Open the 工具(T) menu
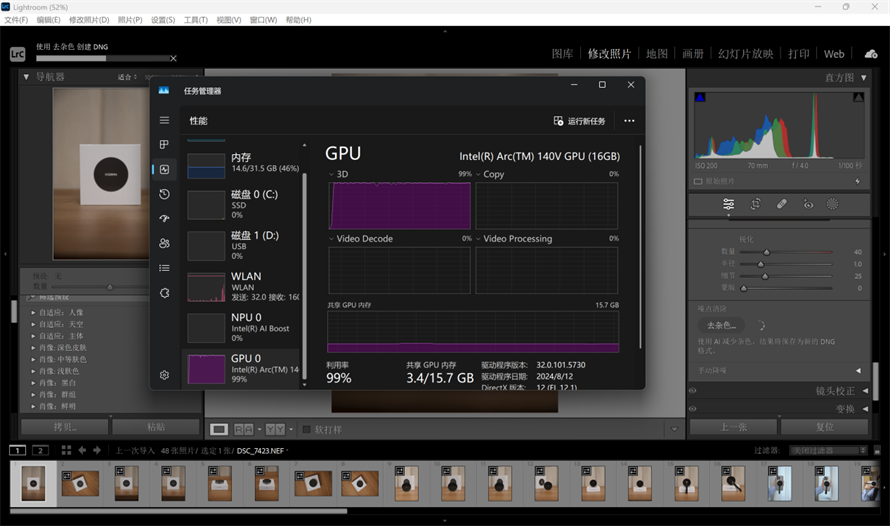The image size is (890, 526). 196,20
